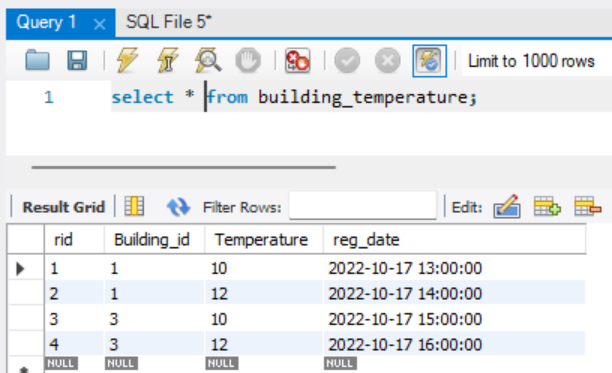
Task: Close the Query 1 tab
Action: coord(100,25)
